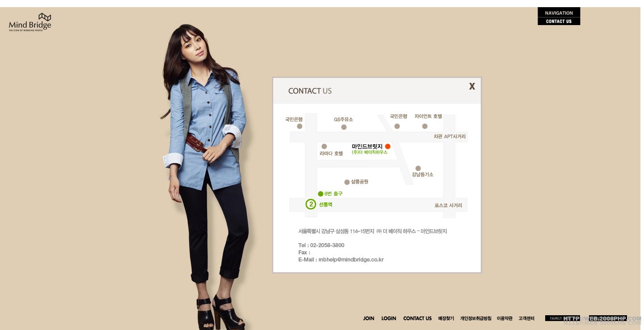The height and width of the screenshot is (330, 644).
Task: Click the 라마다 호텔 map marker
Action: pos(324,146)
